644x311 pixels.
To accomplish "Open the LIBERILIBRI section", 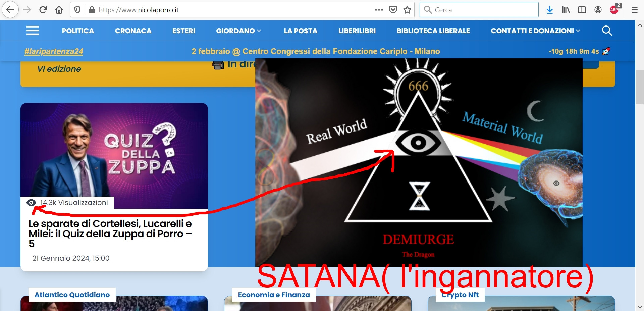I will 357,31.
